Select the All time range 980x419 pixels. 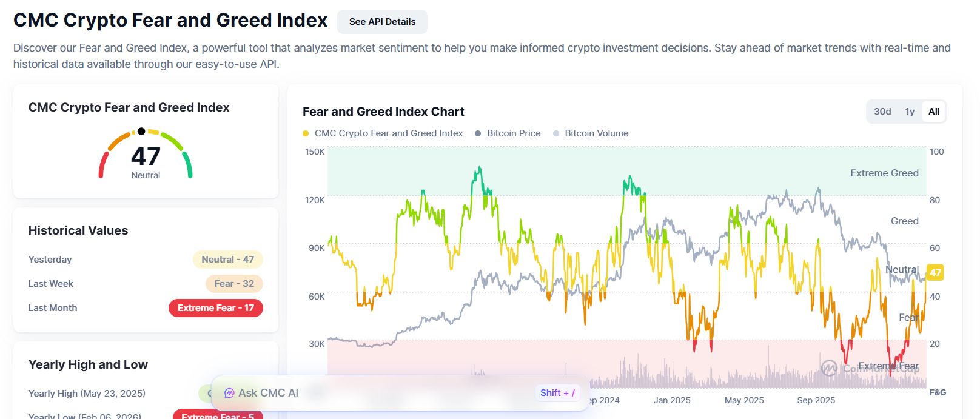pos(933,112)
